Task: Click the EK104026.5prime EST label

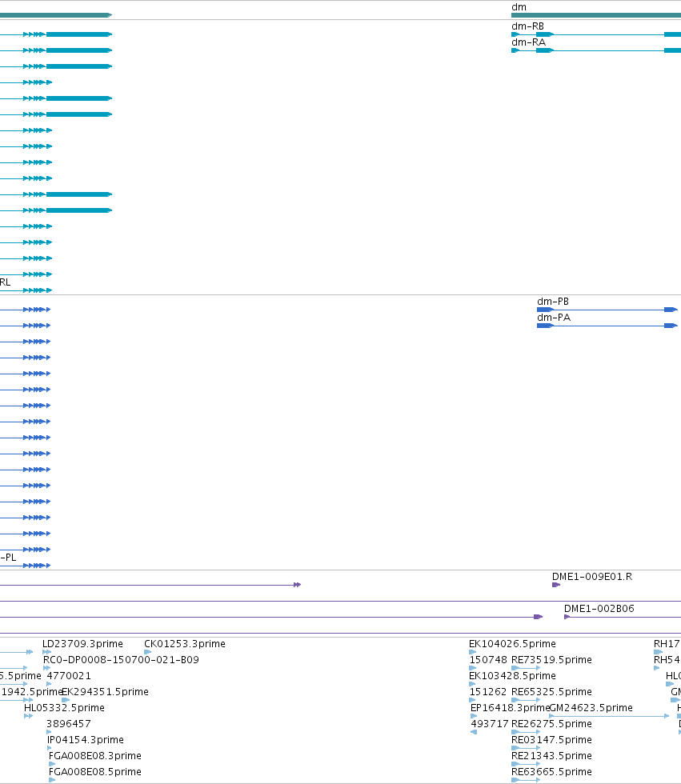Action: pos(512,644)
